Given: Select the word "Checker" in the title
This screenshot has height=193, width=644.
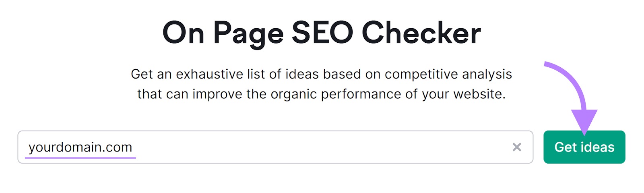Looking at the screenshot, I should click(x=421, y=33).
